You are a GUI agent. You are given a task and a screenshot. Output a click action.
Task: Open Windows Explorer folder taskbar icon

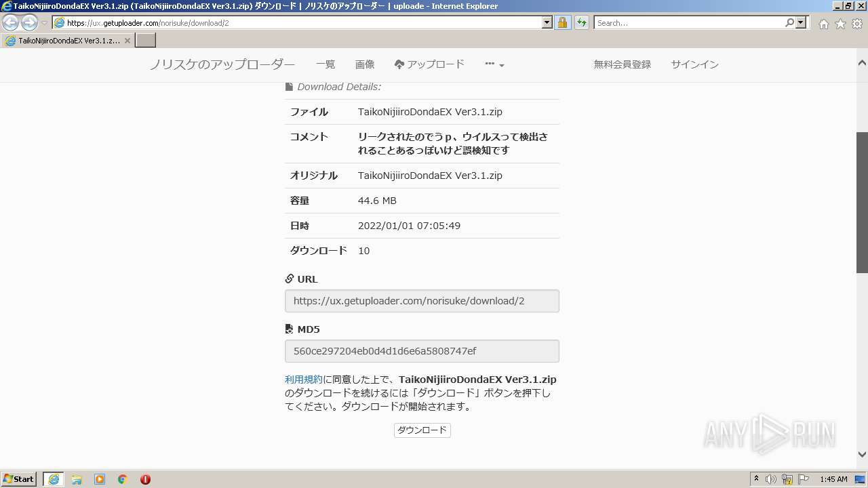tap(77, 479)
